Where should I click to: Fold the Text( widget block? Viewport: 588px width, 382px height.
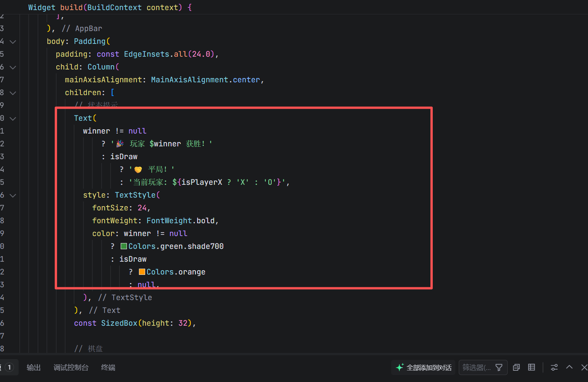click(x=13, y=118)
